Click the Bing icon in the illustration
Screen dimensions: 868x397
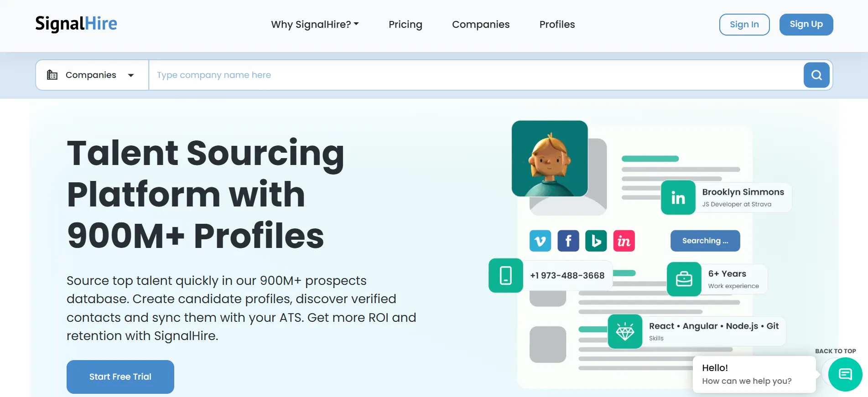pyautogui.click(x=596, y=241)
